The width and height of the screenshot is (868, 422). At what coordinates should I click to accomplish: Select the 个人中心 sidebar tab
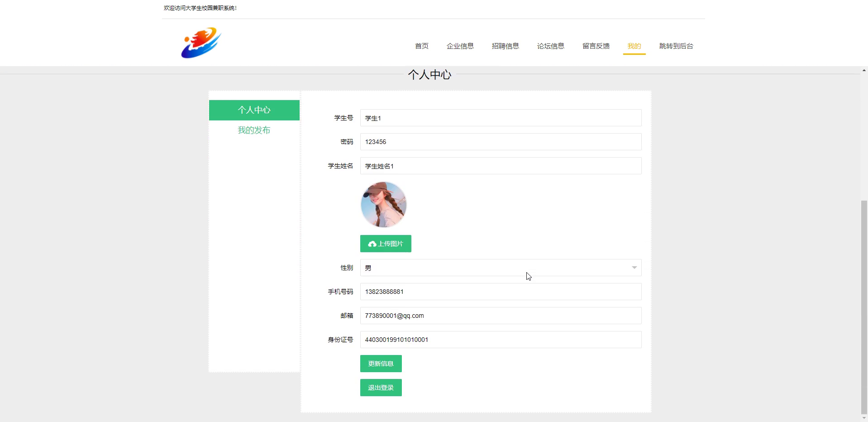pyautogui.click(x=254, y=110)
